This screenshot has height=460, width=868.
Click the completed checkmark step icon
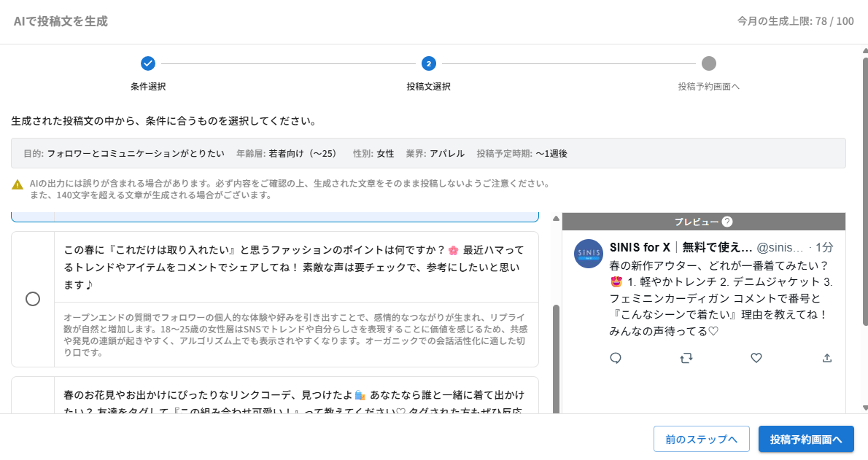click(148, 63)
